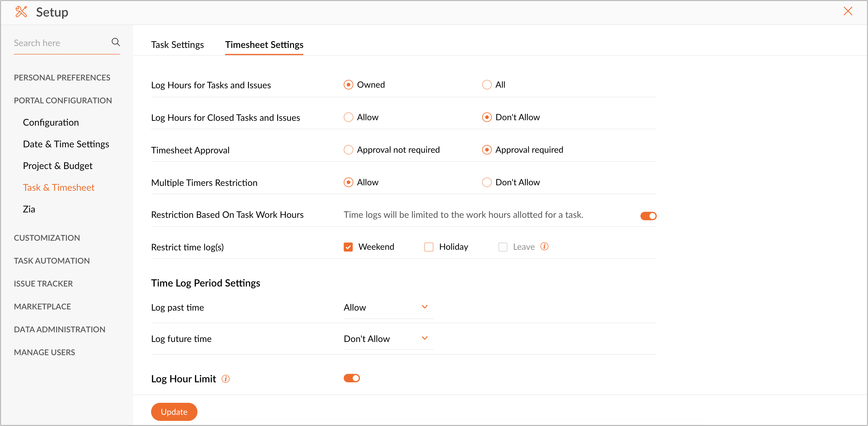Image resolution: width=868 pixels, height=426 pixels.
Task: Click the Update button
Action: 174,412
